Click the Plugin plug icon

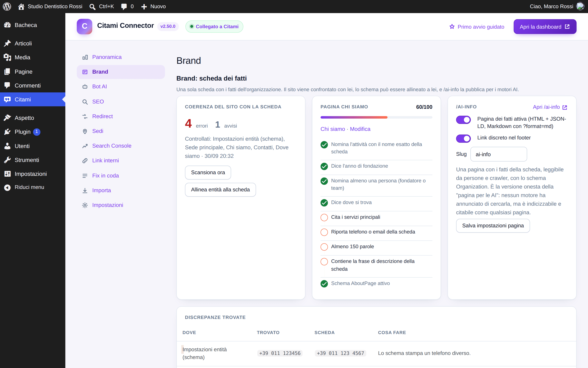pos(7,132)
